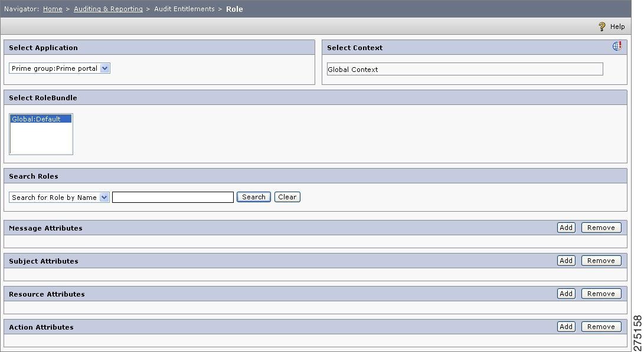Remove a Subject Attribute
The image size is (644, 352).
(601, 261)
